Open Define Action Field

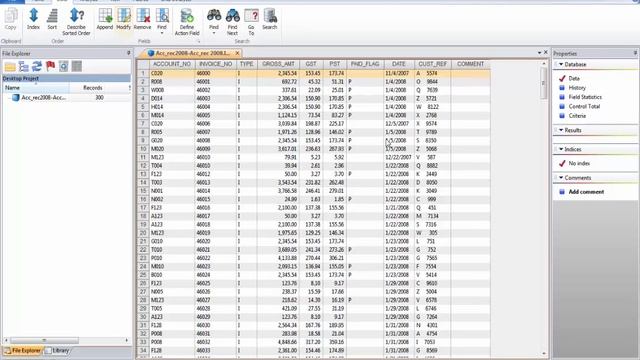tap(187, 22)
